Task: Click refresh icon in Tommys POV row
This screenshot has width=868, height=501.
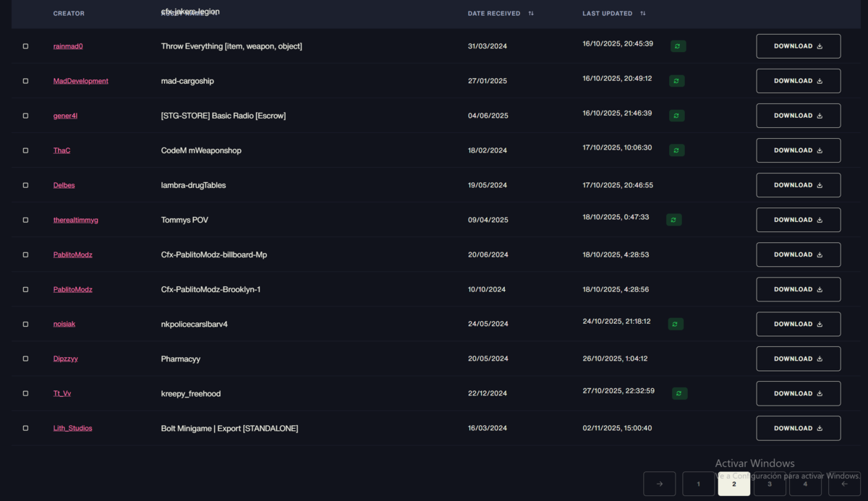Action: tap(673, 220)
